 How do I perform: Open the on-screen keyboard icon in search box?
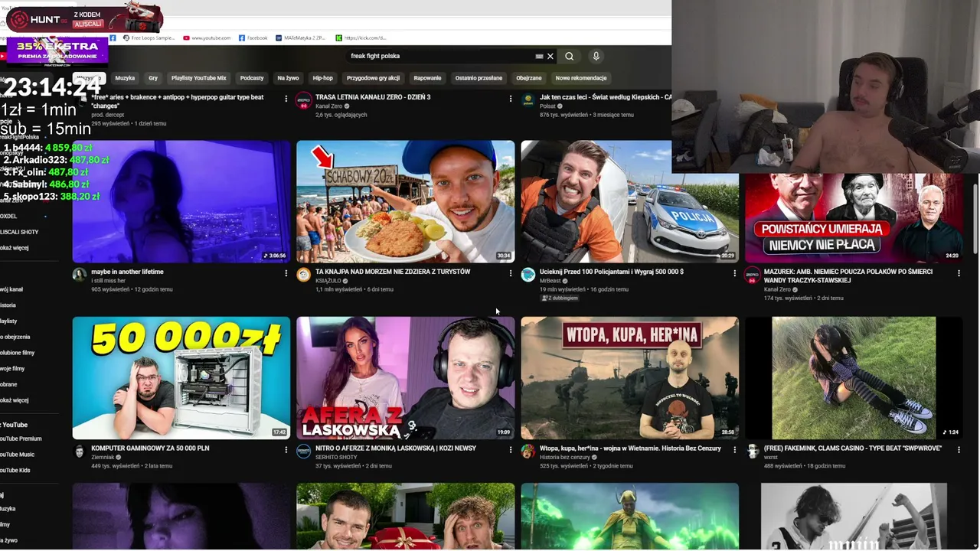539,56
